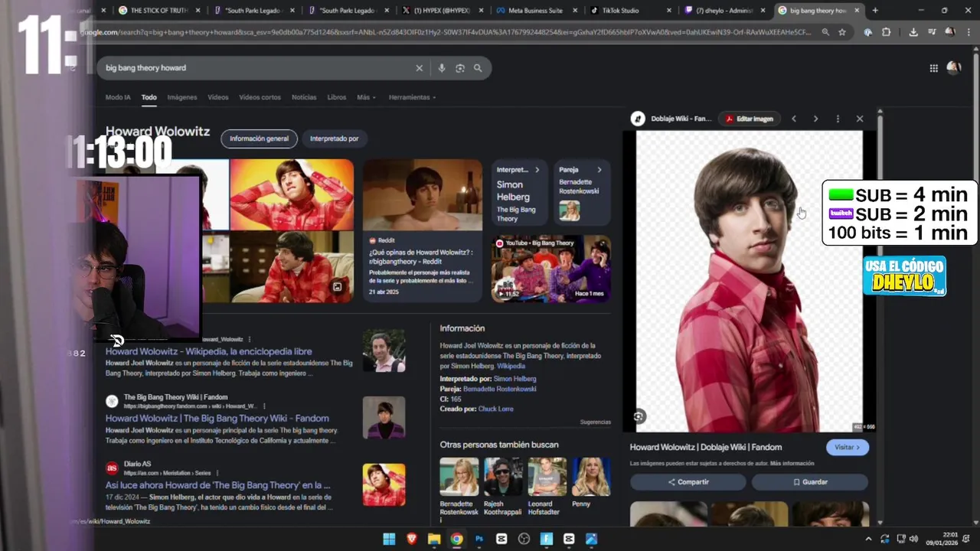Click the Guardar button
Viewport: 980px width, 551px height.
(x=810, y=482)
